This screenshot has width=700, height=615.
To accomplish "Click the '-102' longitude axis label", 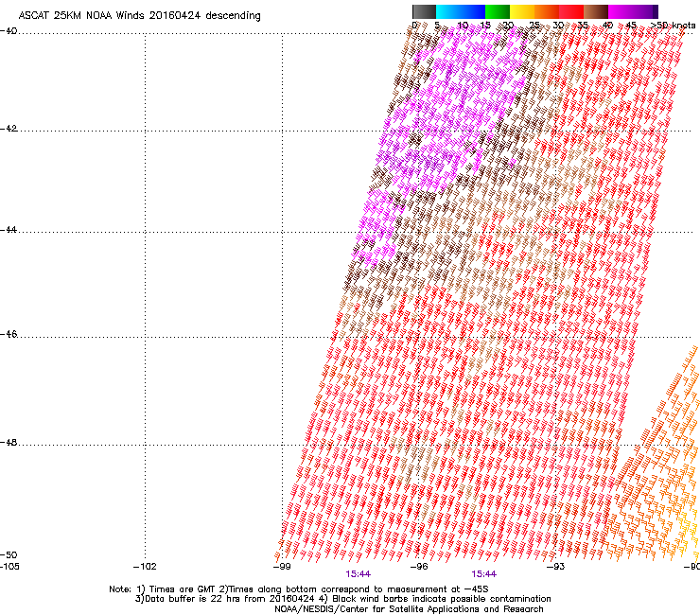I will [145, 567].
